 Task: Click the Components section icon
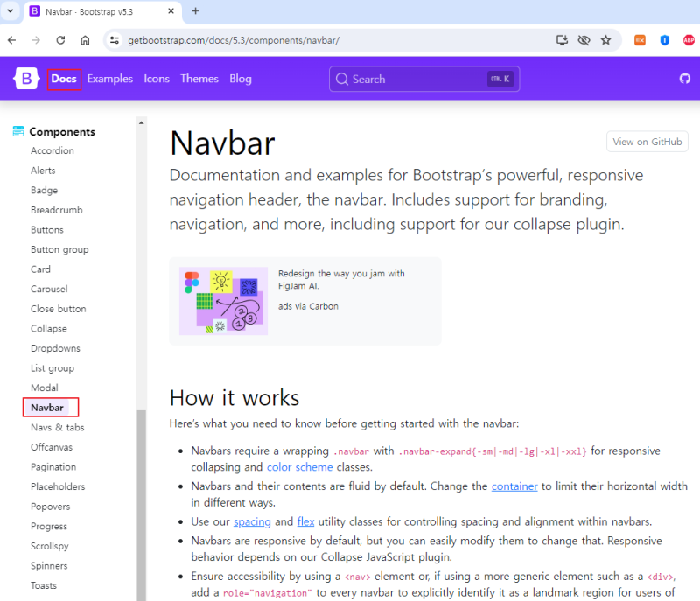[18, 131]
